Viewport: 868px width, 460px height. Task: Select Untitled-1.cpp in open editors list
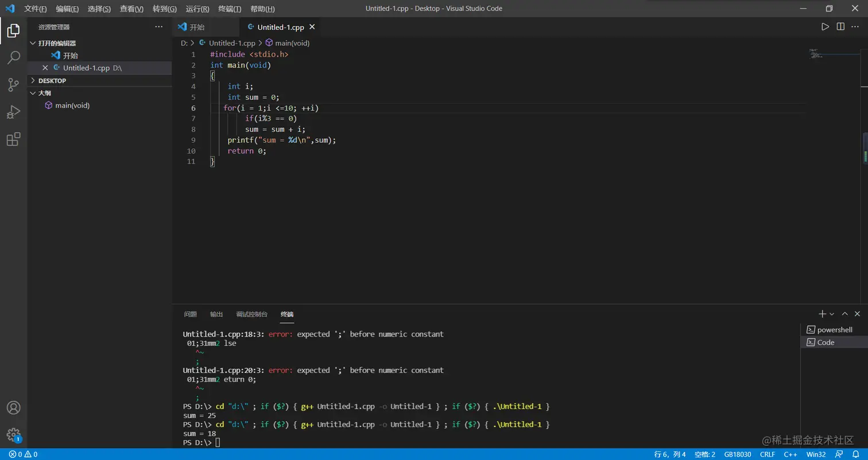tap(100, 68)
